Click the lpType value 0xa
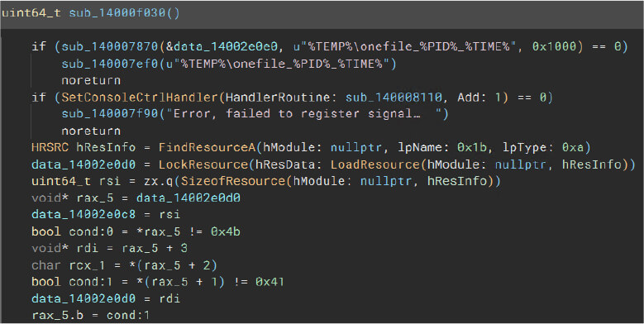 click(573, 147)
